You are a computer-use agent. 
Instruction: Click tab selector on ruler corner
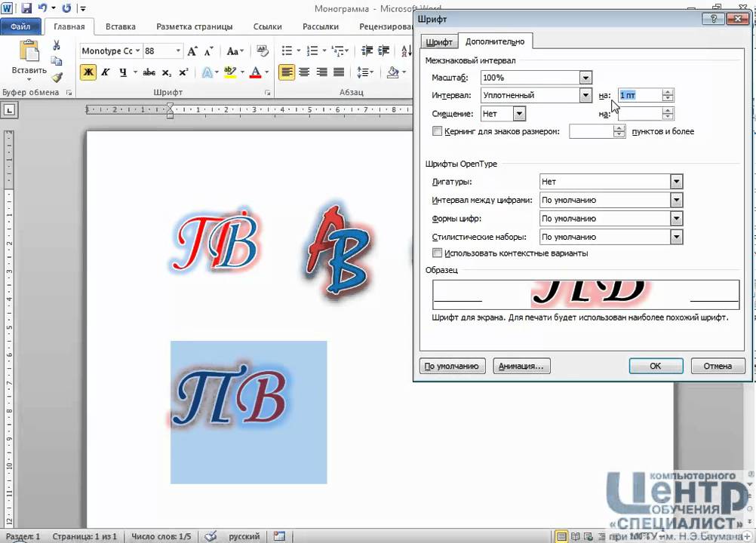(x=10, y=110)
